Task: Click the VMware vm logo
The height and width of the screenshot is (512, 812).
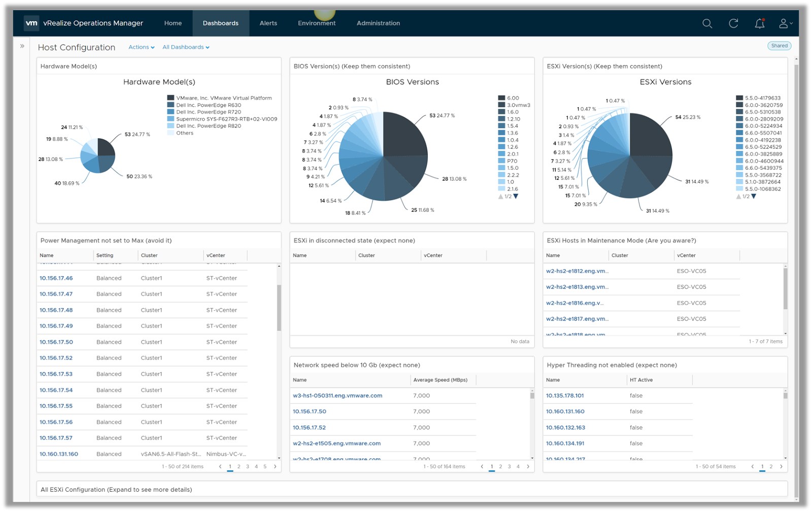Action: tap(31, 23)
